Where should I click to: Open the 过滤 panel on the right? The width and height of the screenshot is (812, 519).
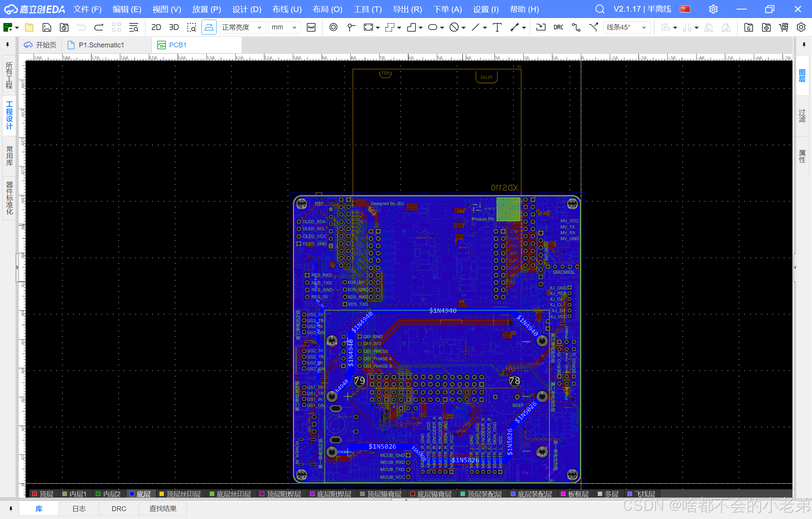[x=802, y=116]
